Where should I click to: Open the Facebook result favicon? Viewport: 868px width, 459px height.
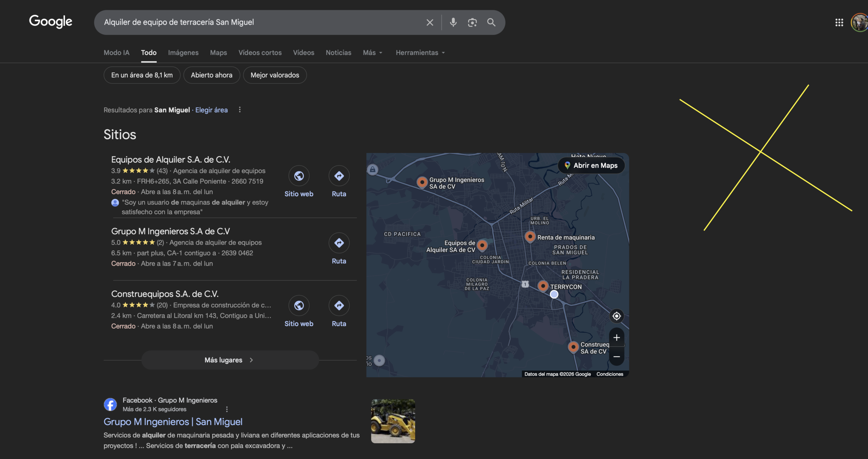click(x=110, y=404)
